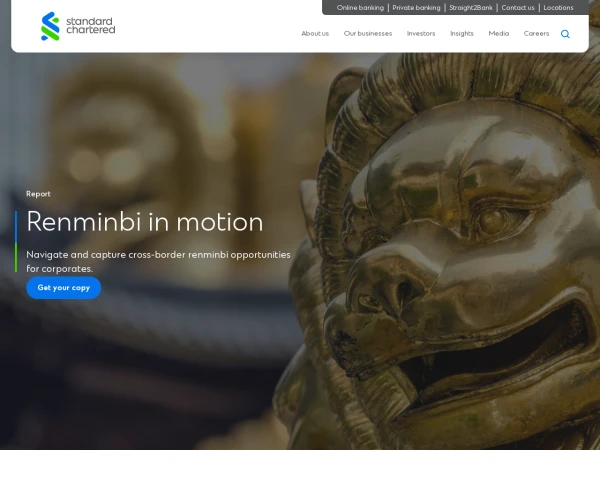The width and height of the screenshot is (600, 480).
Task: Click the Get your copy button
Action: (x=64, y=288)
